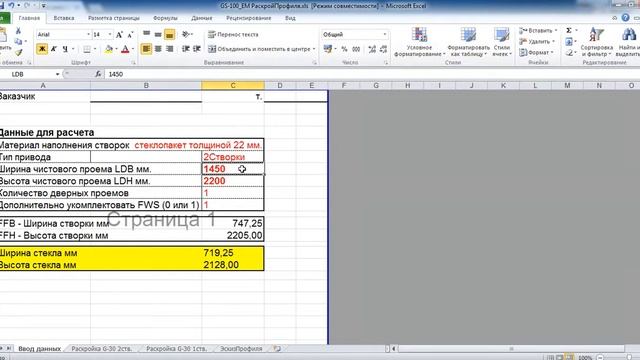
Task: Click the Cut scissors icon
Action: [x=18, y=31]
